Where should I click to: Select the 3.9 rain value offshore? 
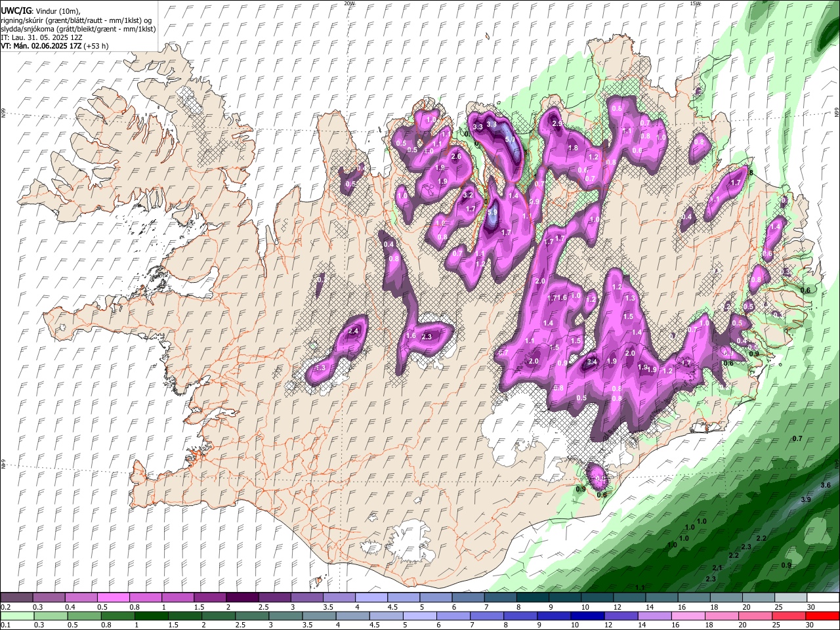(x=806, y=499)
